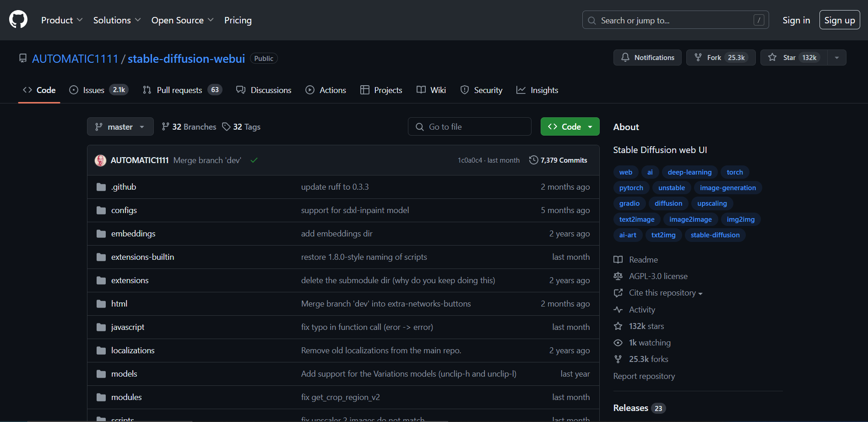This screenshot has height=422, width=868.
Task: Open AUTOMATIC1111's profile avatar
Action: tap(100, 160)
